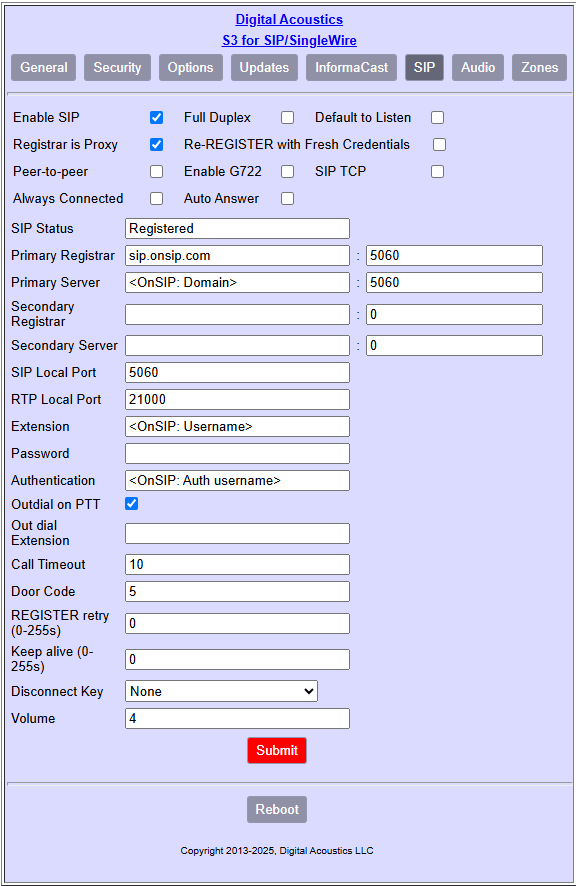Toggle the Registrar is Proxy checkbox
The height and width of the screenshot is (886, 576).
(x=157, y=145)
